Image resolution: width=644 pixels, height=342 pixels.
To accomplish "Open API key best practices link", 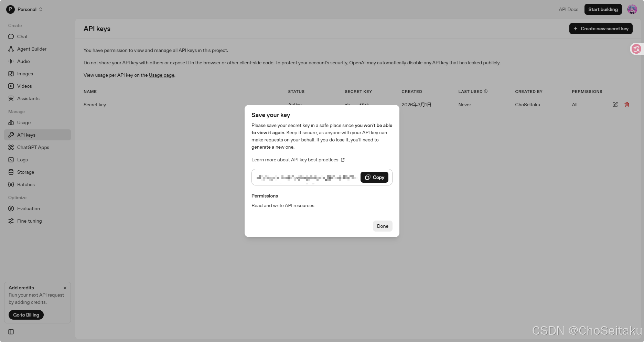I will coord(298,160).
